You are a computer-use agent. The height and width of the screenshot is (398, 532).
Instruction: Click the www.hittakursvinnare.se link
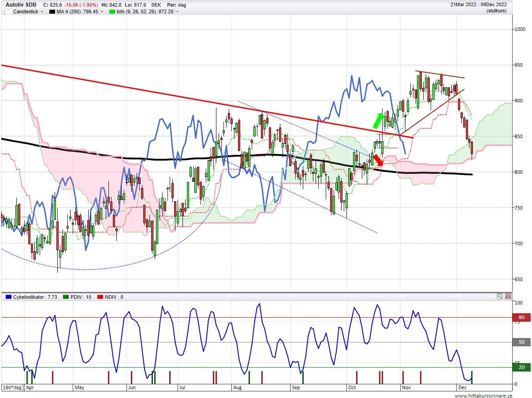[484, 396]
